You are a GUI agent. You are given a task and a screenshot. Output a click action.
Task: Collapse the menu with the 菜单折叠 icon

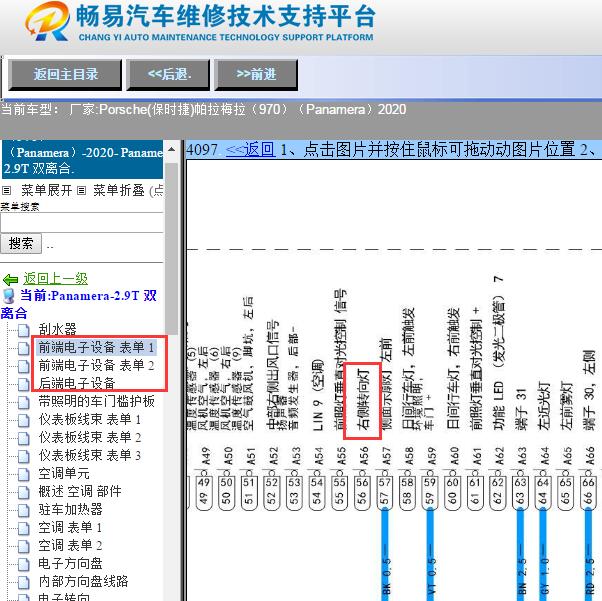[x=81, y=190]
